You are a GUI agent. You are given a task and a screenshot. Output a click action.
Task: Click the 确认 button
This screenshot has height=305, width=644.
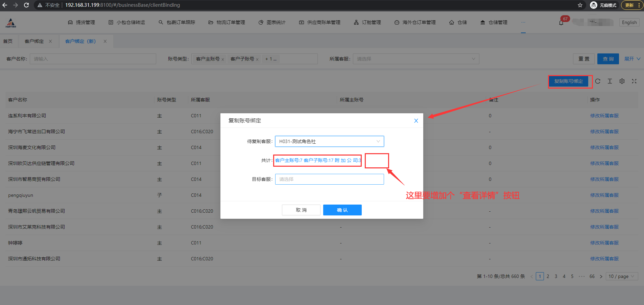(x=342, y=210)
